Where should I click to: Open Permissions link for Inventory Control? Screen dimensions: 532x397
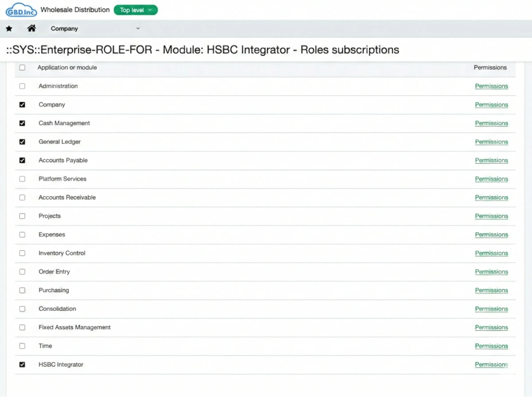tap(491, 253)
